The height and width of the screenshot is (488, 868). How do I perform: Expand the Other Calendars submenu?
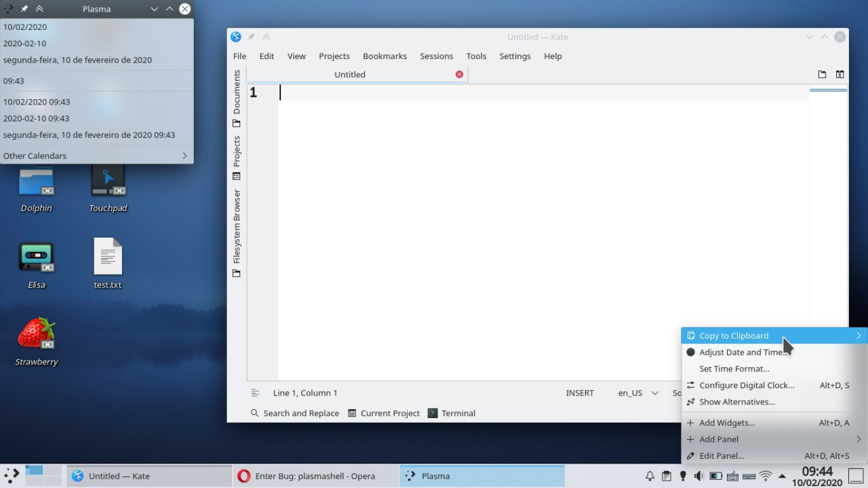click(97, 156)
